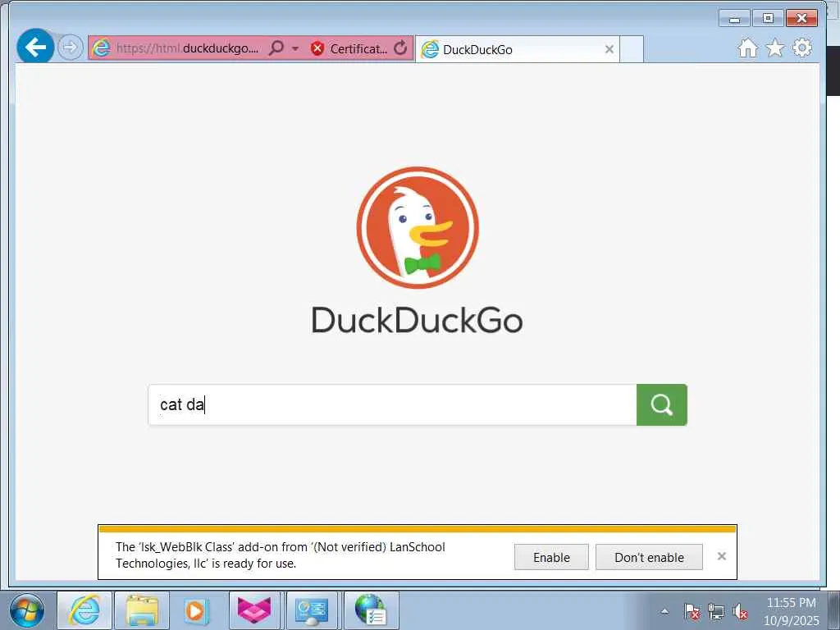This screenshot has height=630, width=840.
Task: Click the network status tray icon
Action: [715, 611]
